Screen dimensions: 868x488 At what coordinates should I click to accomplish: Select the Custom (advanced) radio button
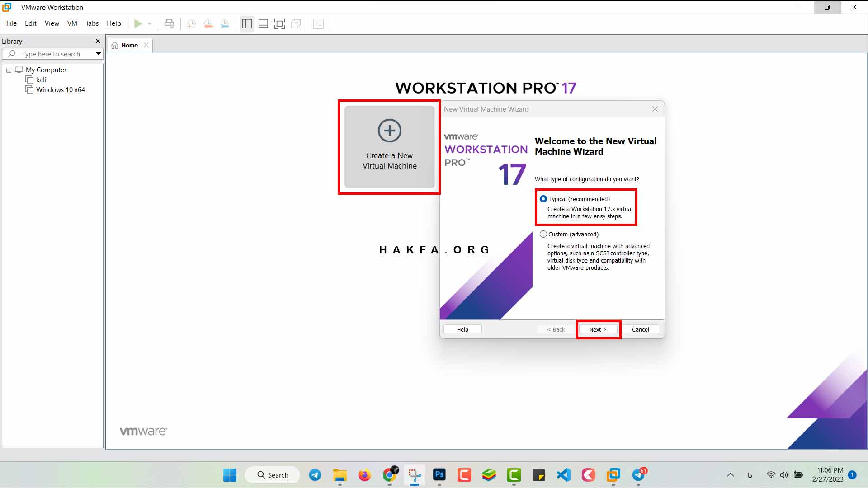(x=543, y=234)
